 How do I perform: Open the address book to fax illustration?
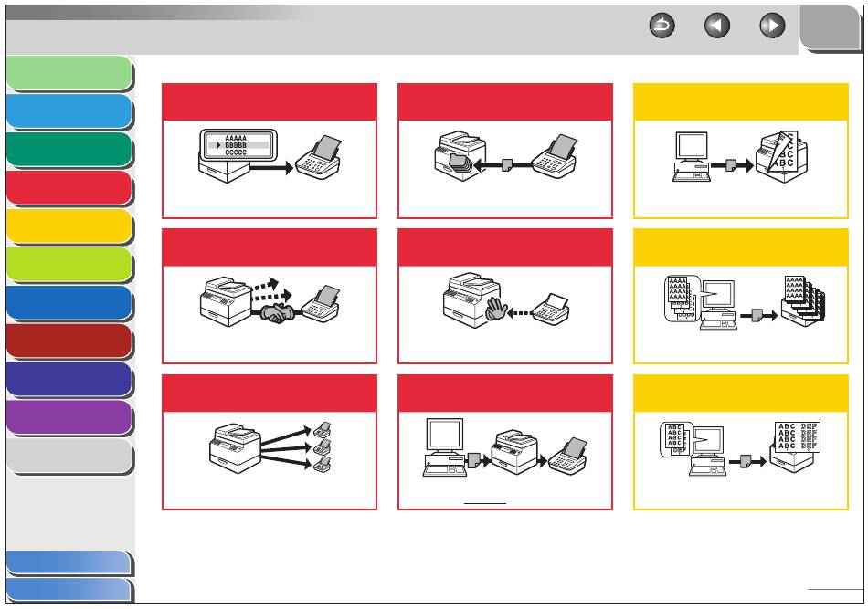(270, 155)
